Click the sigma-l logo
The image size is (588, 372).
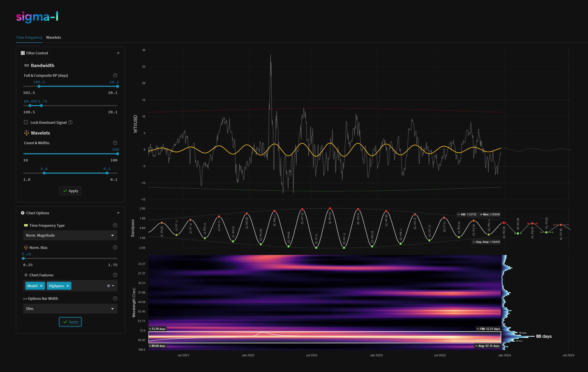tap(37, 17)
